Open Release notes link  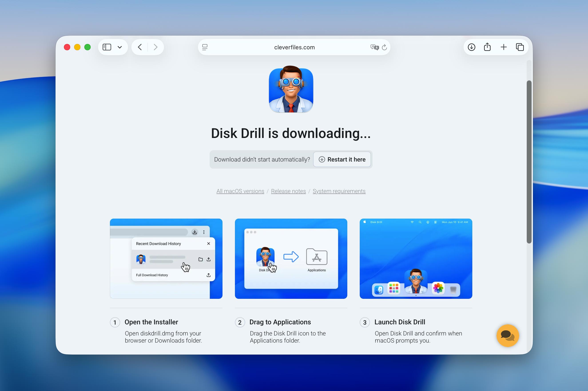click(288, 191)
